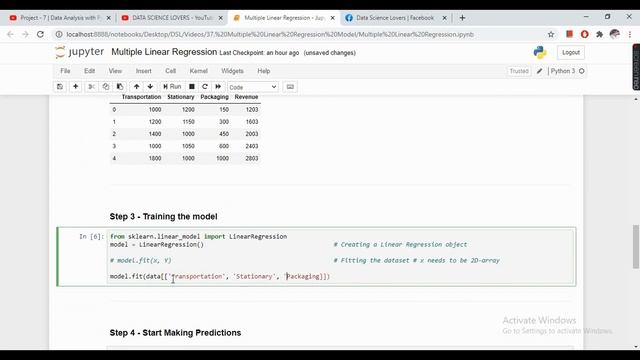
Task: Paste cells below icon
Action: [120, 87]
